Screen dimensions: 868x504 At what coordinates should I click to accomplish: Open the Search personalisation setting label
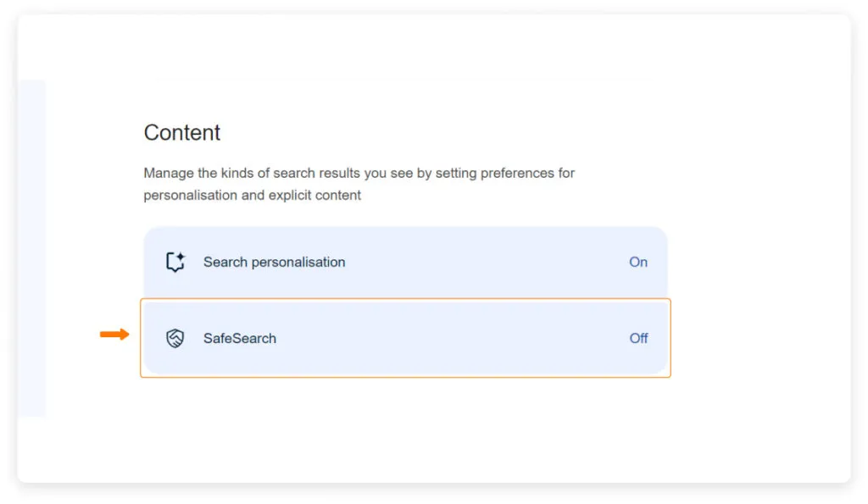pos(274,262)
